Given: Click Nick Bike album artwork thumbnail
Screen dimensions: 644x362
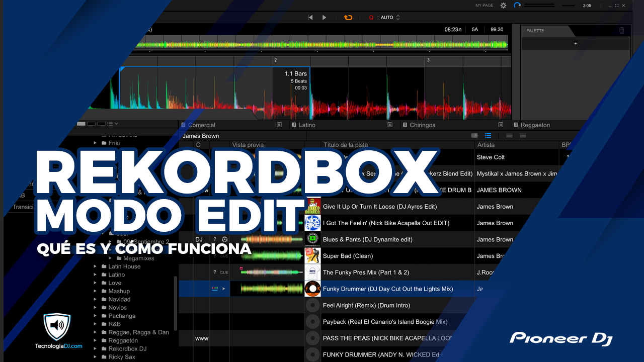Looking at the screenshot, I should tap(313, 223).
